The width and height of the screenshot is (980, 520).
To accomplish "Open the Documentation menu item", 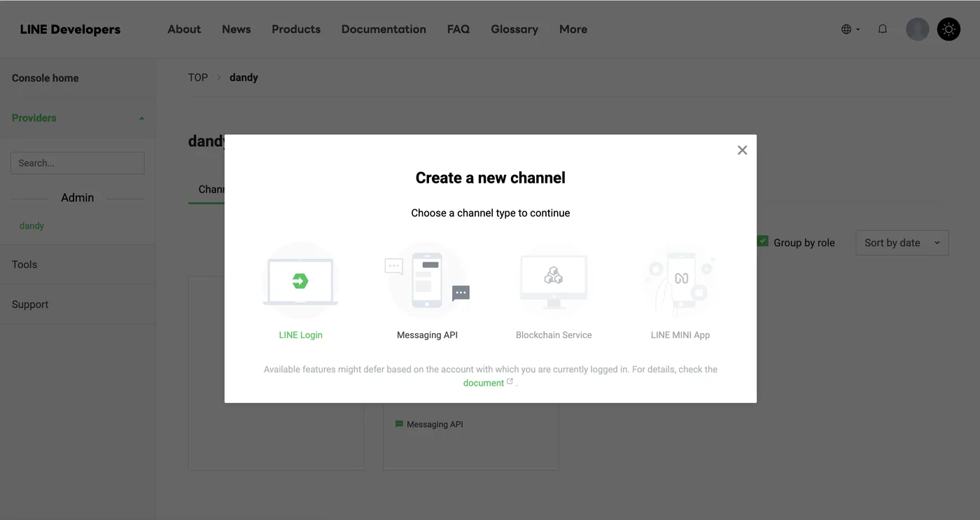I will (384, 29).
